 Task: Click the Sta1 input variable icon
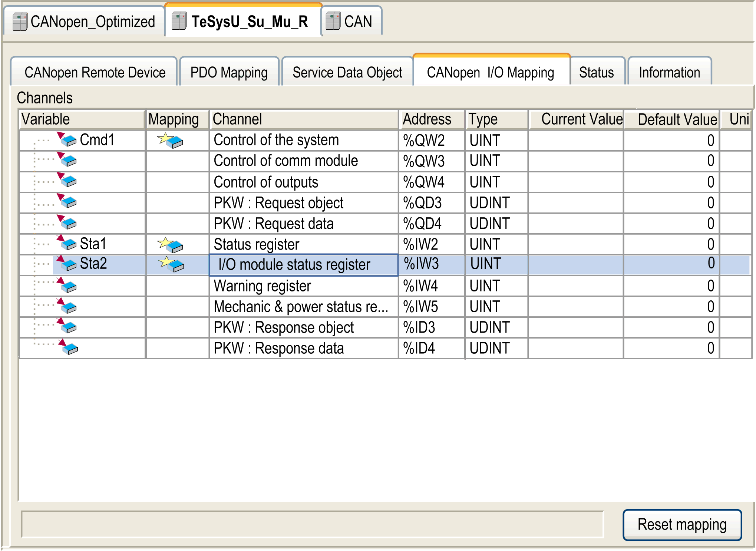pos(67,244)
